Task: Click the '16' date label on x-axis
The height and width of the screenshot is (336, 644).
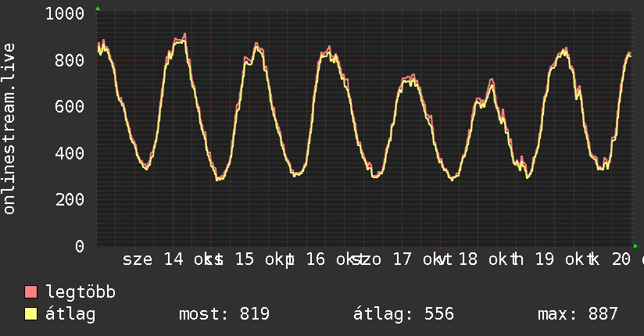Action: [316, 259]
